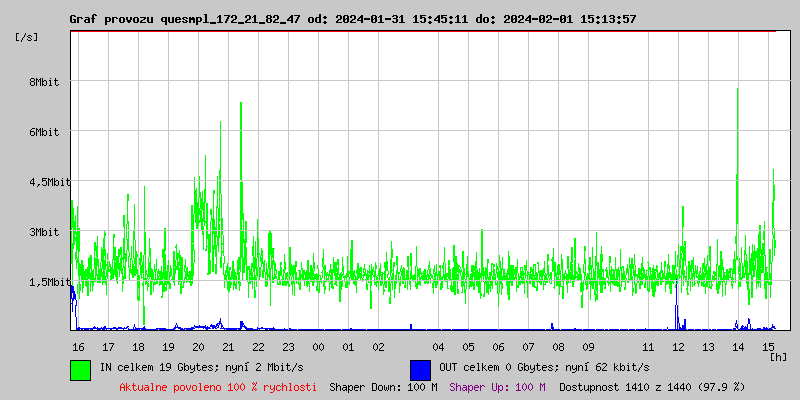The image size is (800, 400).
Task: Click the [/s] unit label
Action: click(27, 37)
